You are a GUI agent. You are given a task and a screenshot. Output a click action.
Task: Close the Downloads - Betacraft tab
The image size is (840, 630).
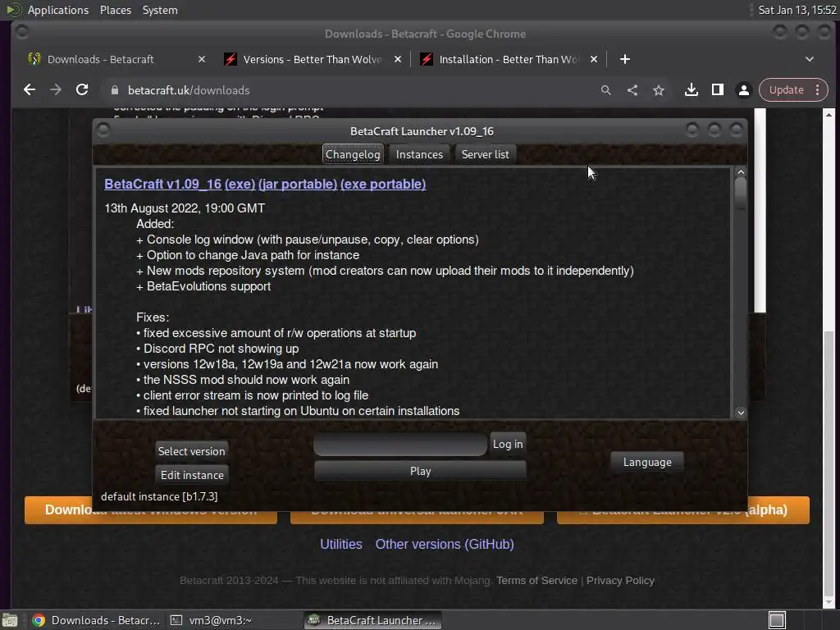(x=202, y=59)
